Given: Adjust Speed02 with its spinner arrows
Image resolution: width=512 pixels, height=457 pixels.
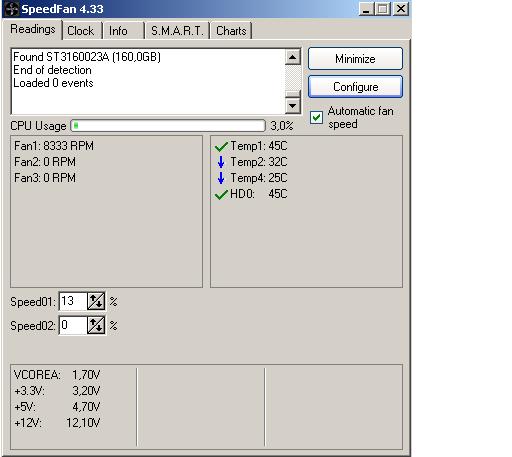Looking at the screenshot, I should click(x=96, y=325).
